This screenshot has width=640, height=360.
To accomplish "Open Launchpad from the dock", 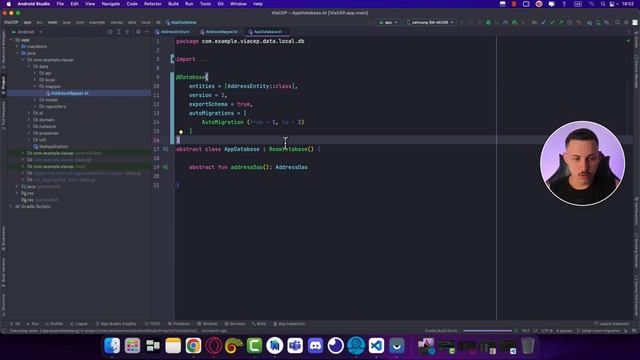I will pyautogui.click(x=132, y=346).
